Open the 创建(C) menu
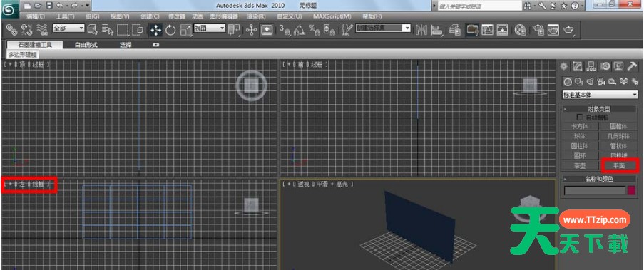The image size is (644, 270). (150, 16)
